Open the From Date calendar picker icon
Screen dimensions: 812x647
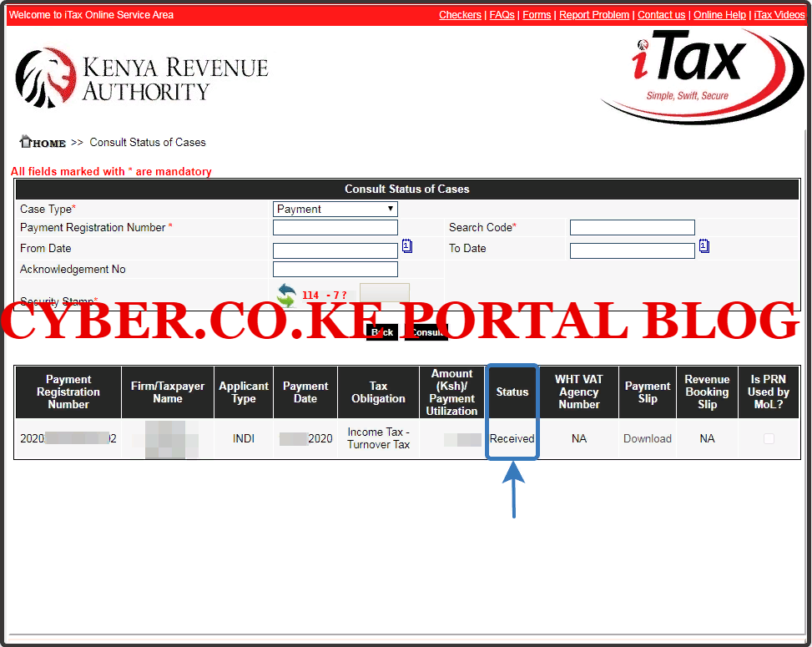coord(407,246)
